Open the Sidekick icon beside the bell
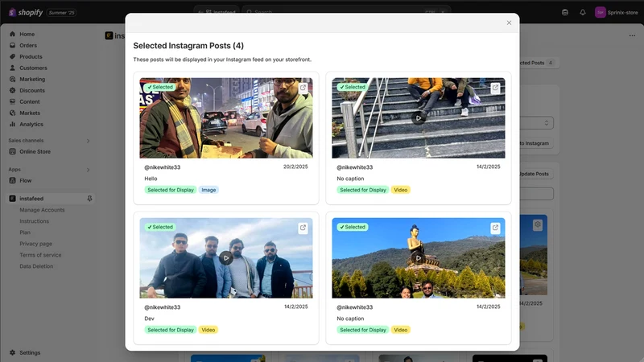Screen dimensions: 644x362 pyautogui.click(x=565, y=12)
